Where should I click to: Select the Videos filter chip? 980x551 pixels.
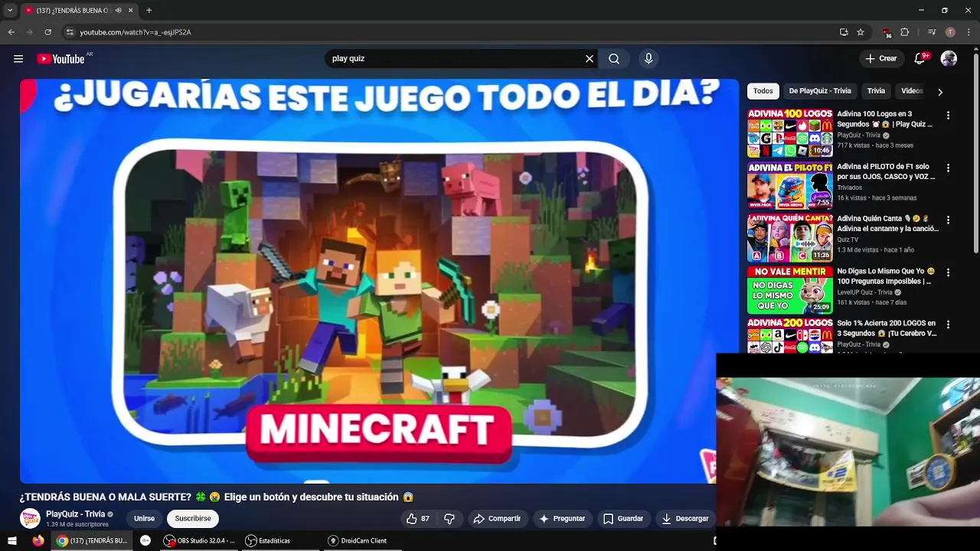pyautogui.click(x=912, y=91)
